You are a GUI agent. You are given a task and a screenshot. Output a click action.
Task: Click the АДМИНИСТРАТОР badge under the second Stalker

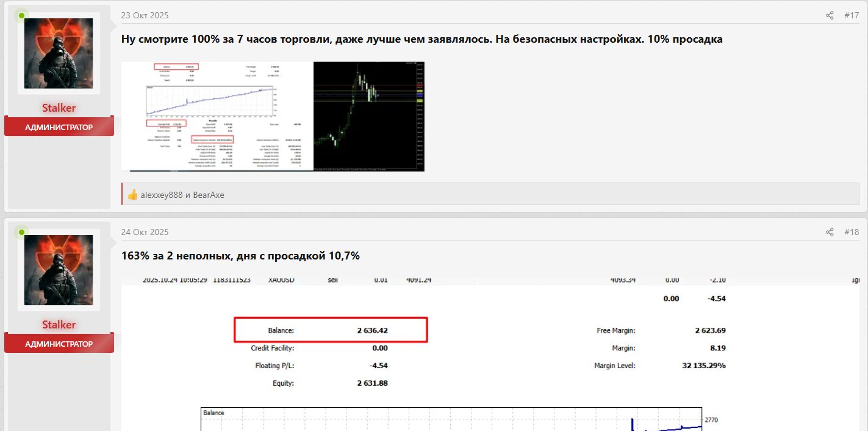coord(59,342)
